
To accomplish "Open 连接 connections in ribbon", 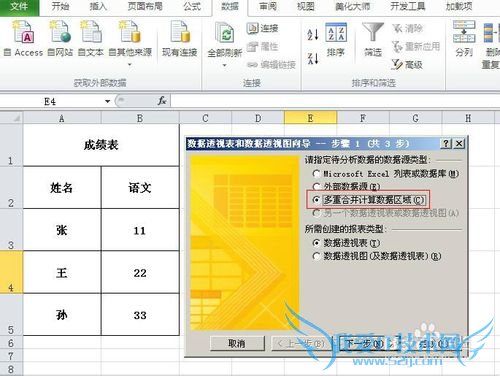I will [263, 28].
